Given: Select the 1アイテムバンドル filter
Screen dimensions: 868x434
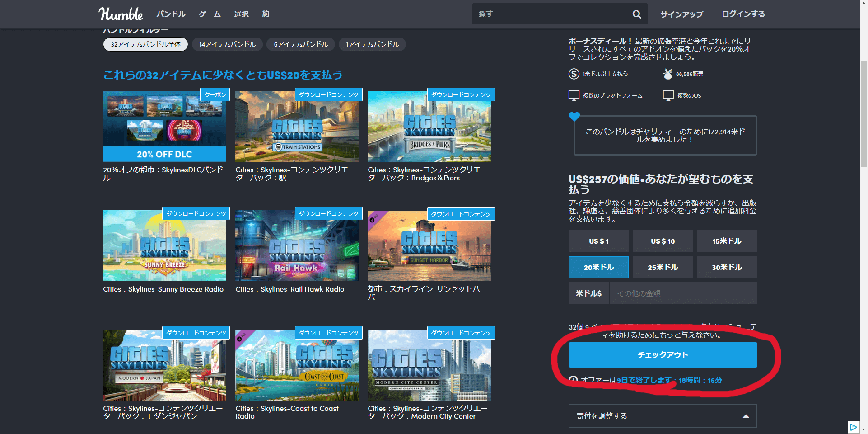Looking at the screenshot, I should (372, 44).
